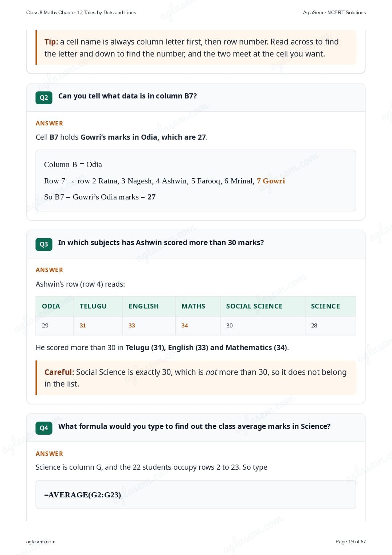Select the question about column B7

pos(128,96)
